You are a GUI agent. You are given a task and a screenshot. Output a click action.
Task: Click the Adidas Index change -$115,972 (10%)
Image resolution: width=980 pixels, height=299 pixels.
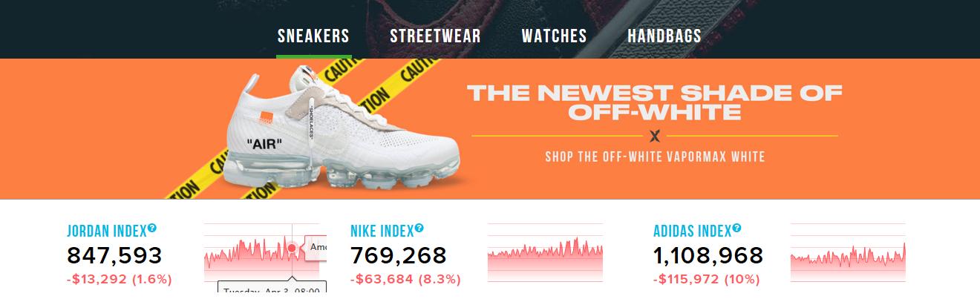tap(707, 280)
